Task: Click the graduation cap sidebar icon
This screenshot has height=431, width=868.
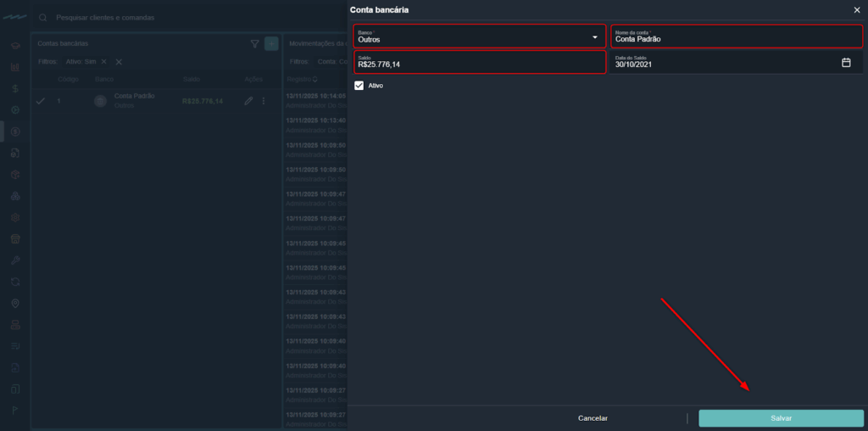Action: pos(15,45)
